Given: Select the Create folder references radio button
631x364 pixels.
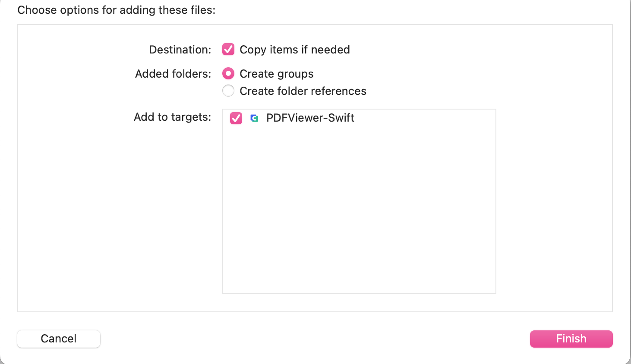Looking at the screenshot, I should 228,91.
